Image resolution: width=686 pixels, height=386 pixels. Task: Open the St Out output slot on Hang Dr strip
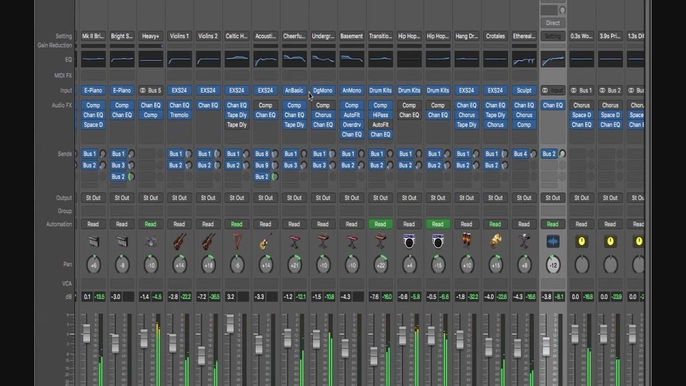point(466,198)
